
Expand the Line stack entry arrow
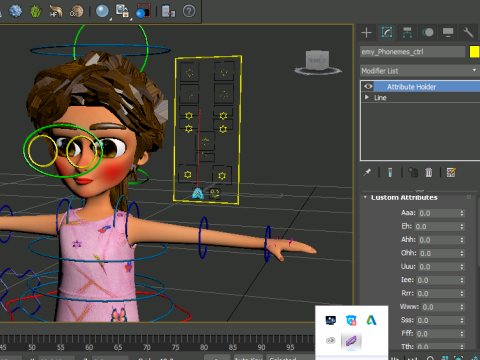367,97
